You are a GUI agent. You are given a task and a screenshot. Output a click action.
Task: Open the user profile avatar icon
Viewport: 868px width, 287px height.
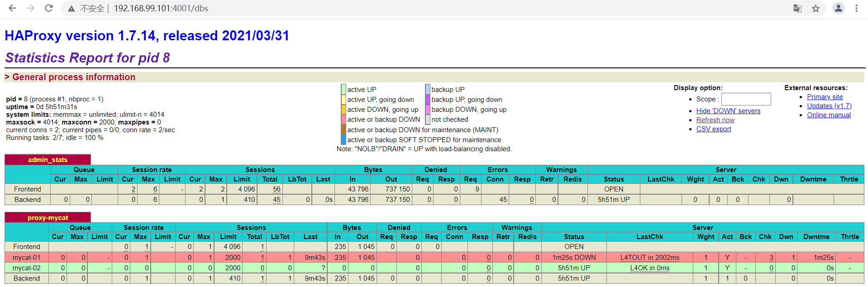click(x=838, y=8)
